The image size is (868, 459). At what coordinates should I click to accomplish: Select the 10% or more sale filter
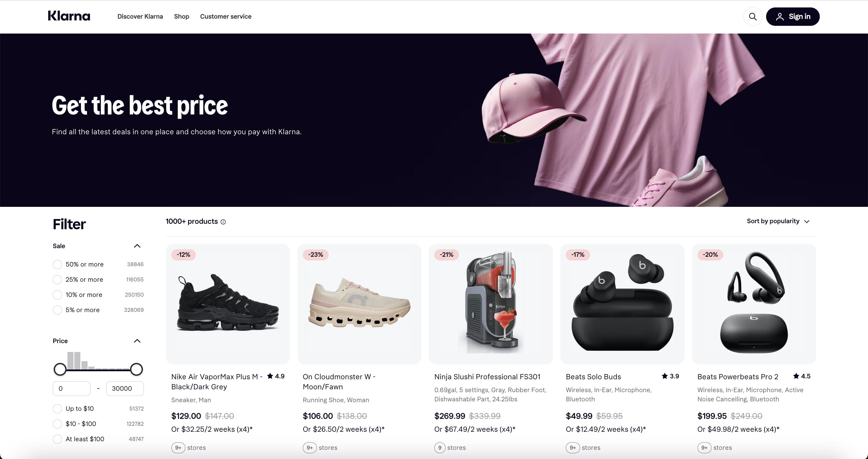click(x=57, y=295)
